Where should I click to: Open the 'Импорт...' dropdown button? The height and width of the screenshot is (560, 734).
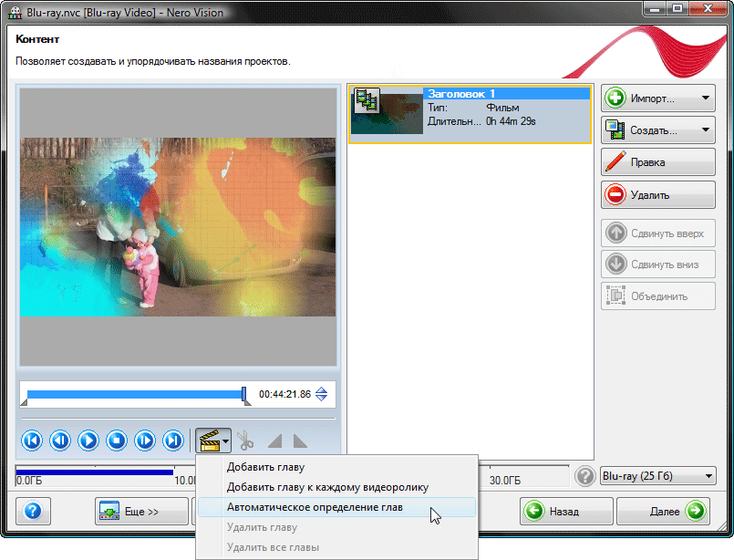tap(657, 99)
